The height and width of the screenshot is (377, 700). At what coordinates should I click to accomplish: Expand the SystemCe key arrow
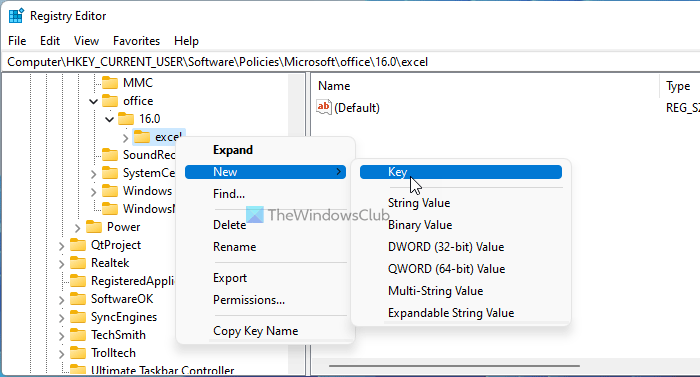pos(93,174)
